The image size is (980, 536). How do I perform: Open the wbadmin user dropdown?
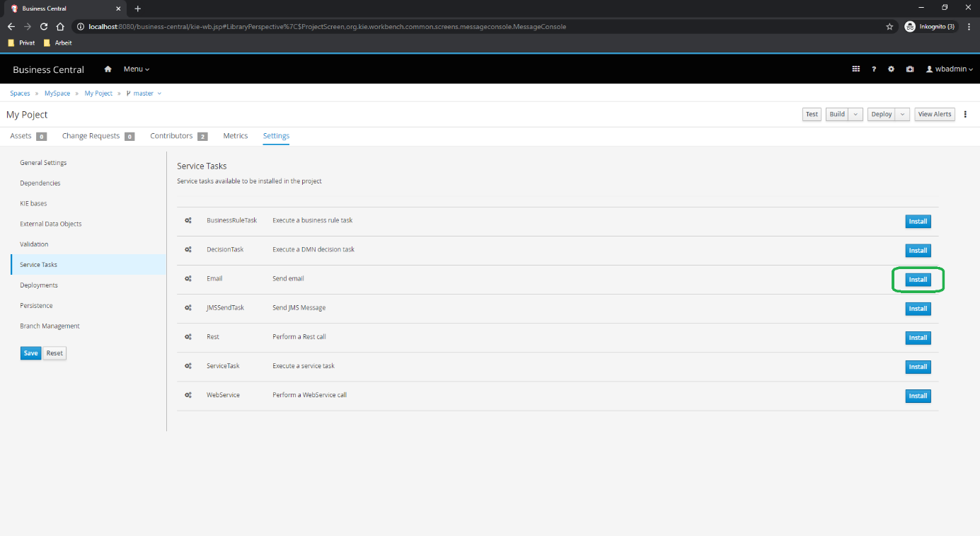coord(950,69)
